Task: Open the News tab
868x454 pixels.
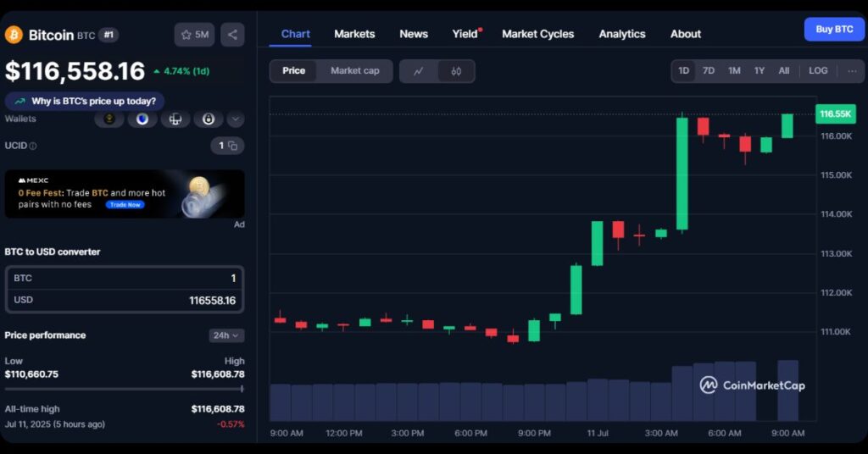Action: click(x=414, y=34)
